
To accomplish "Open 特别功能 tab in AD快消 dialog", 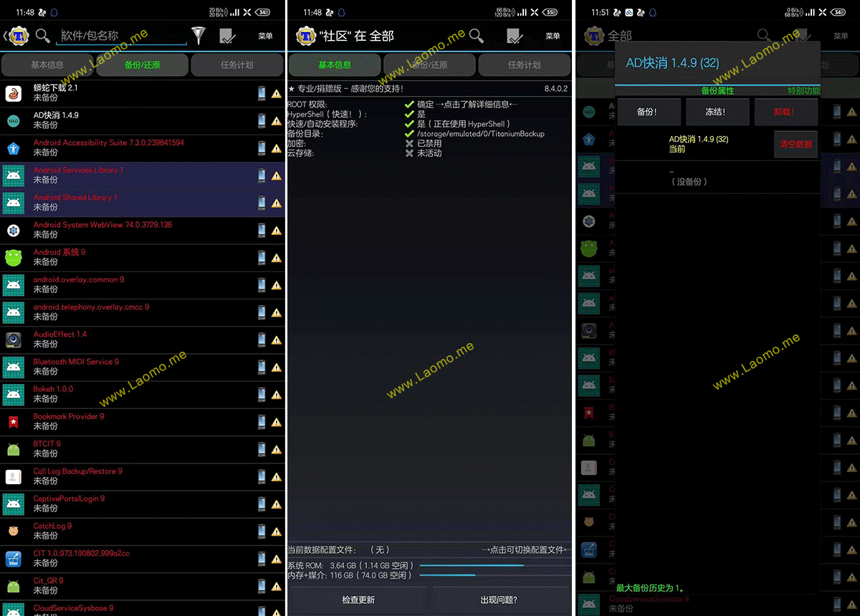I will coord(803,91).
